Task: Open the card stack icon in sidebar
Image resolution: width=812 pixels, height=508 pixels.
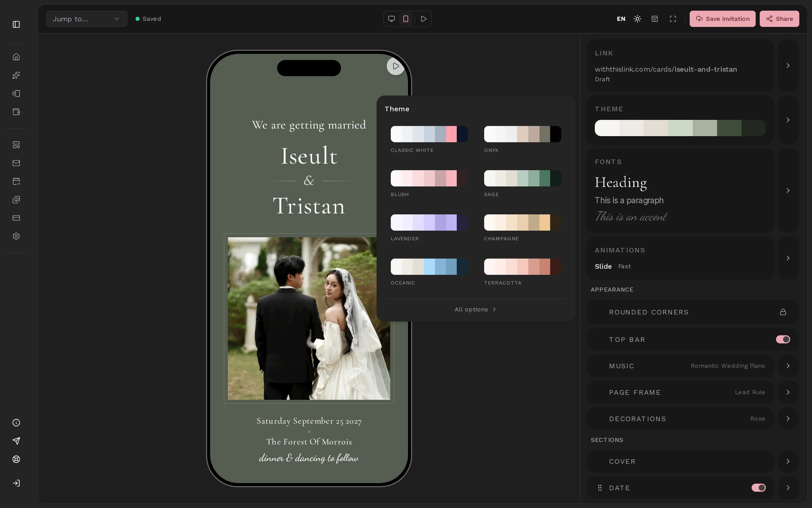Action: tap(16, 93)
